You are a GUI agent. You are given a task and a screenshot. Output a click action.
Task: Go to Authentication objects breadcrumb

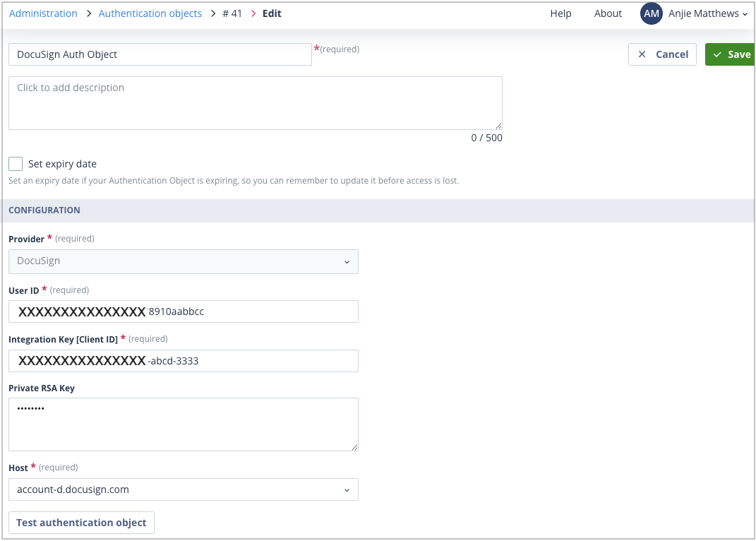150,13
